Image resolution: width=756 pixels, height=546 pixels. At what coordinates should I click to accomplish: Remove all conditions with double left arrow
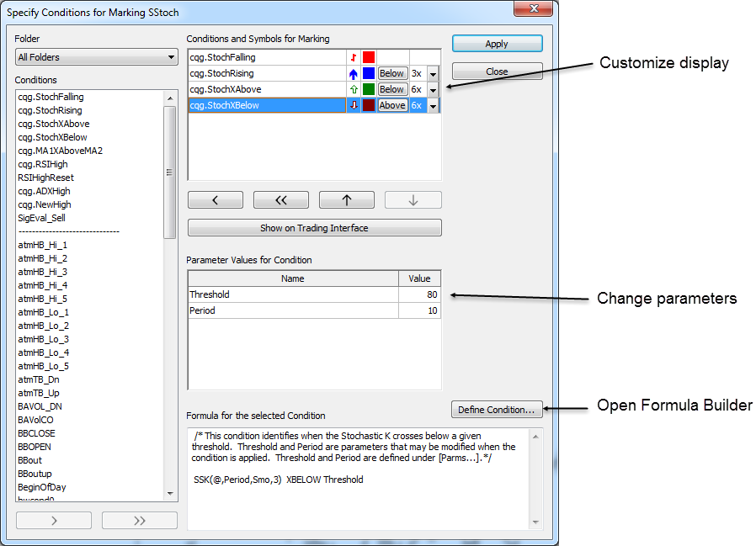280,200
